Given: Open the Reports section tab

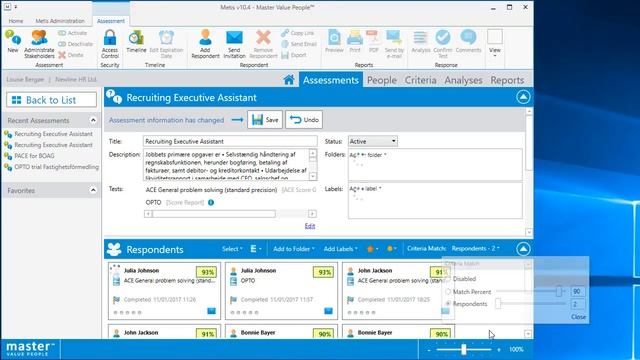Looking at the screenshot, I should [507, 80].
